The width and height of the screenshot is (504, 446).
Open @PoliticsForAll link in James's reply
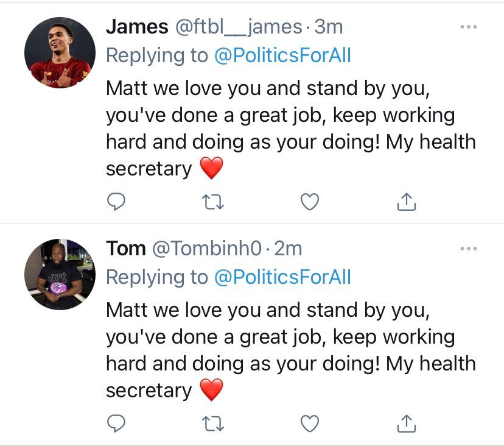tap(283, 56)
